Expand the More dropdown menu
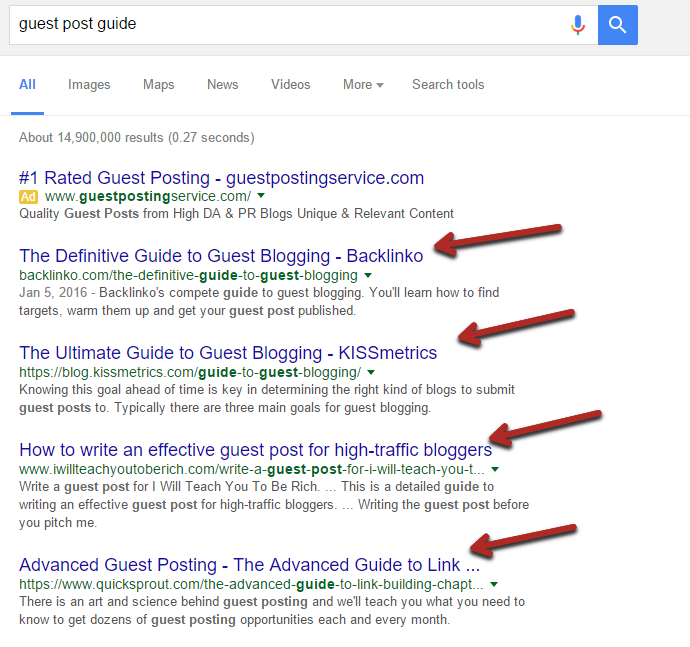Viewport: 690px width, 647px height. tap(363, 85)
